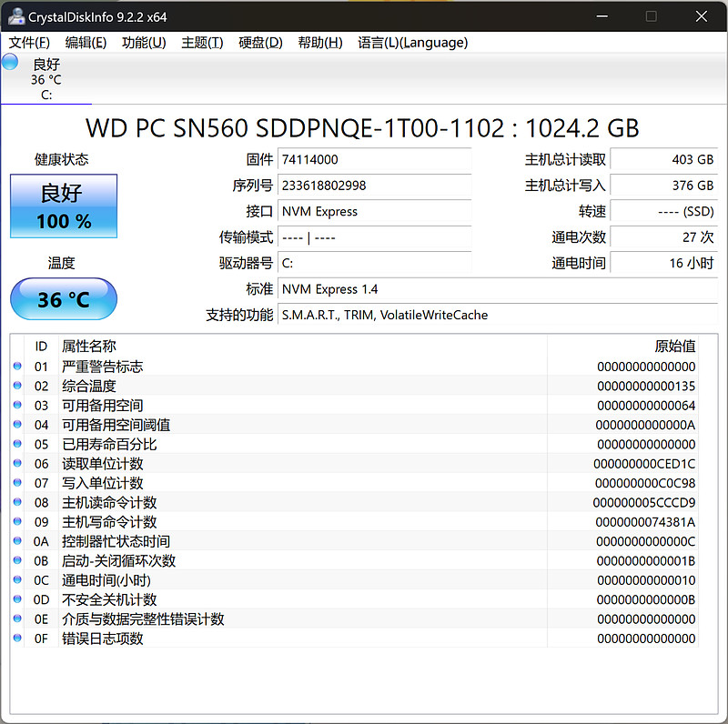The image size is (728, 724).
Task: Select raw value 0000000000001B
Action: 646,561
